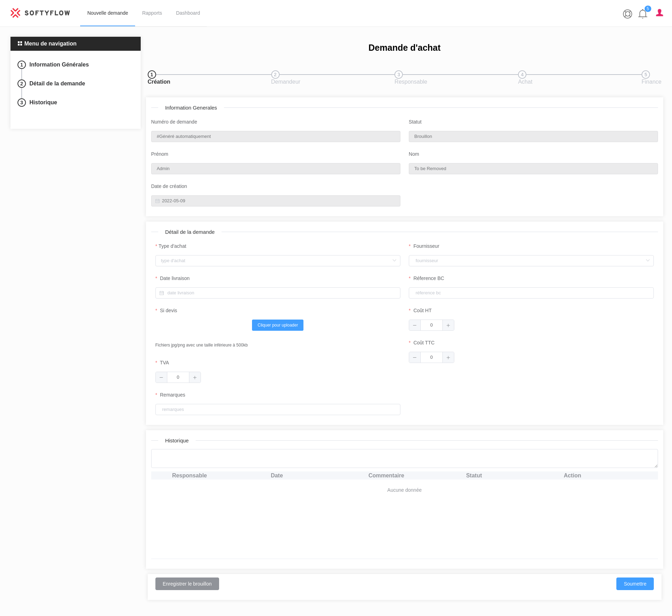The image size is (672, 616).
Task: Click the Menu de navigation grid icon
Action: pos(20,43)
